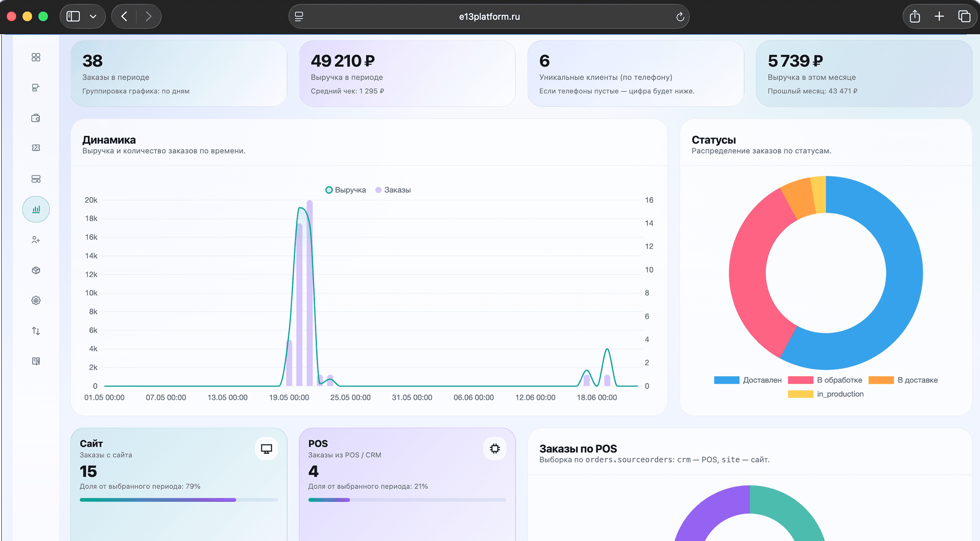Click the Сайт orders count 15

(x=88, y=472)
